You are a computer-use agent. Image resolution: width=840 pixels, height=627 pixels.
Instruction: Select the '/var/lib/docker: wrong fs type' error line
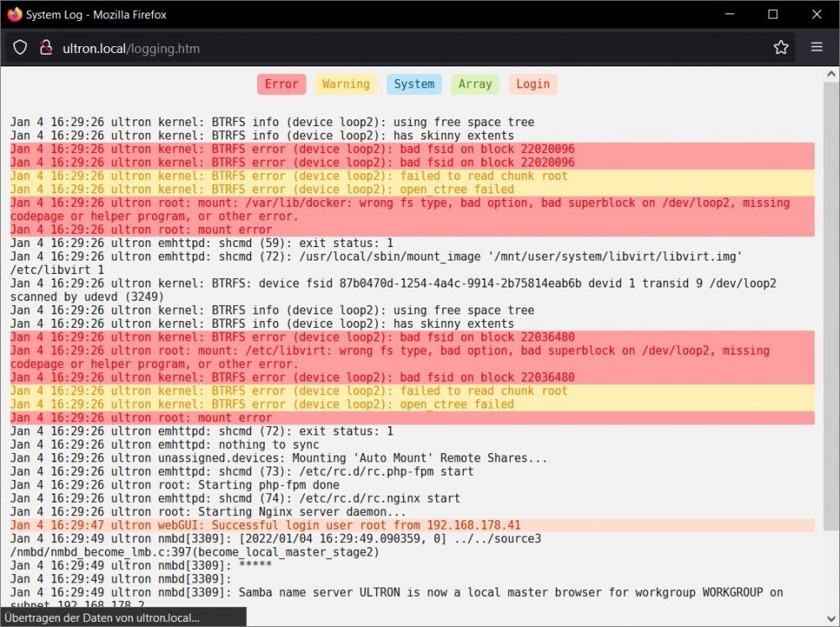(412, 209)
